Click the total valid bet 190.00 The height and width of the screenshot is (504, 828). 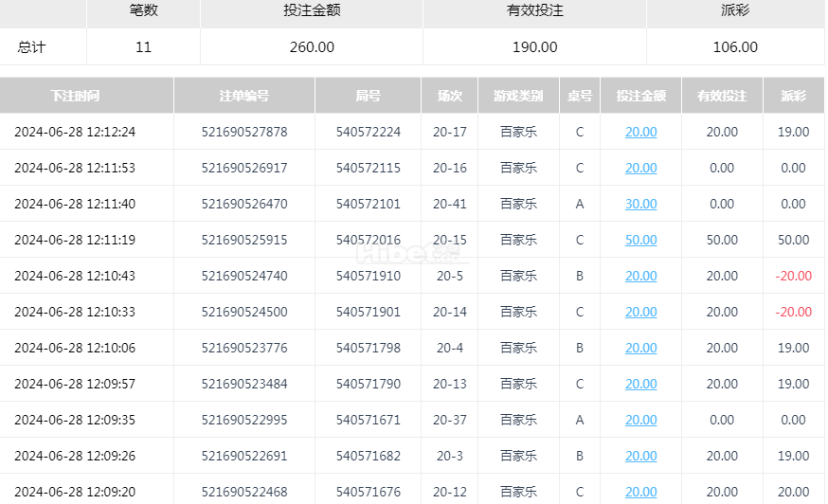pos(534,47)
